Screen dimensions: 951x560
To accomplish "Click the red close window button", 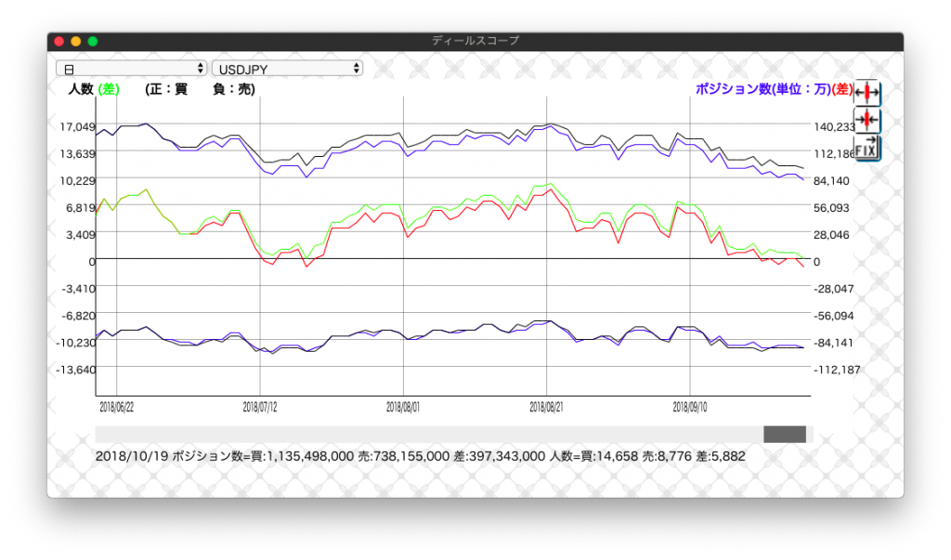I will 59,41.
